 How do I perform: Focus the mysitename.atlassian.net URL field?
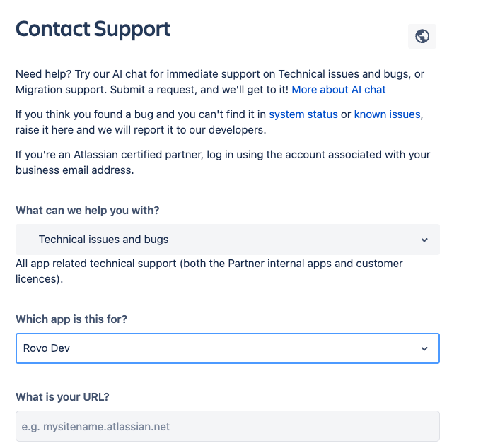(227, 427)
